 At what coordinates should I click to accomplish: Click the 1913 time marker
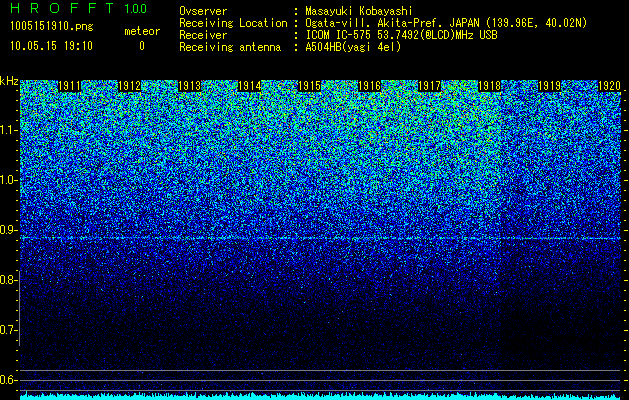coord(189,86)
